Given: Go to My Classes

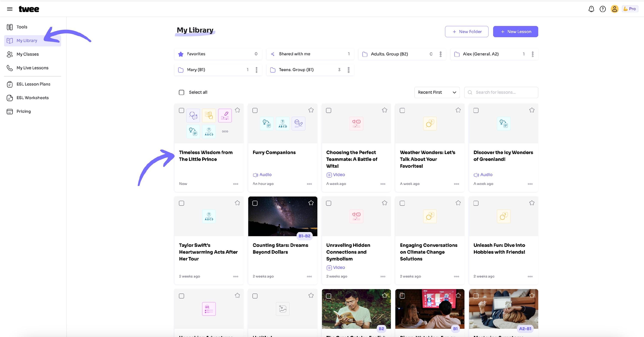Looking at the screenshot, I should coord(32,54).
